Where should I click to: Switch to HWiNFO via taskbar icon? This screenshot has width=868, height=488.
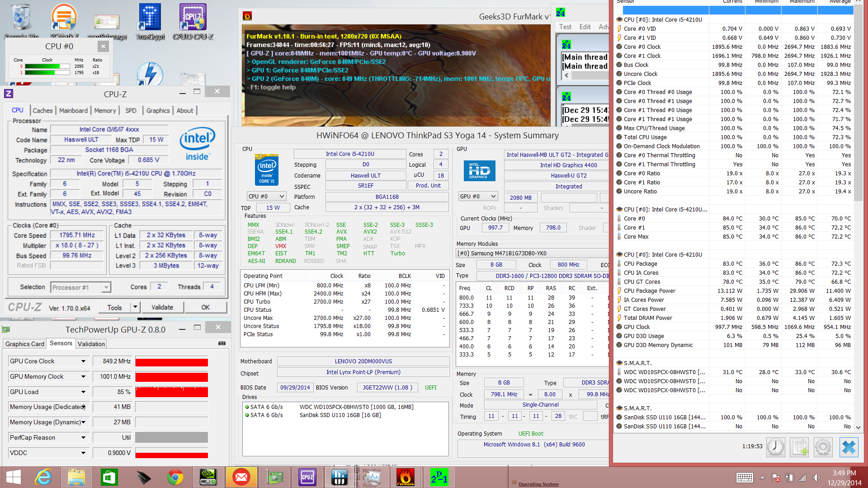click(x=340, y=477)
